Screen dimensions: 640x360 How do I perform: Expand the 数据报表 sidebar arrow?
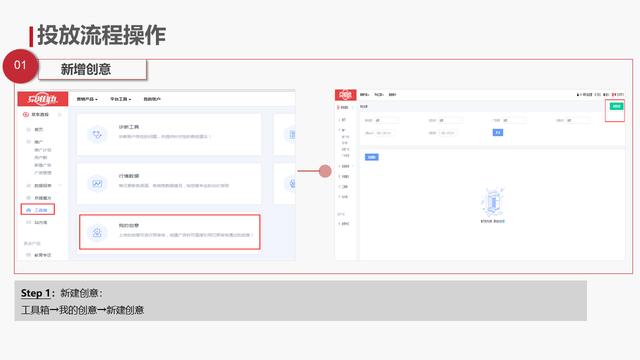tap(60, 185)
